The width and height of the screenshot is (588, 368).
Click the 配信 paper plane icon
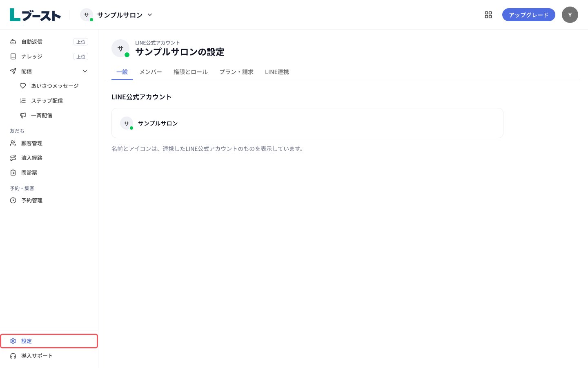pos(13,71)
